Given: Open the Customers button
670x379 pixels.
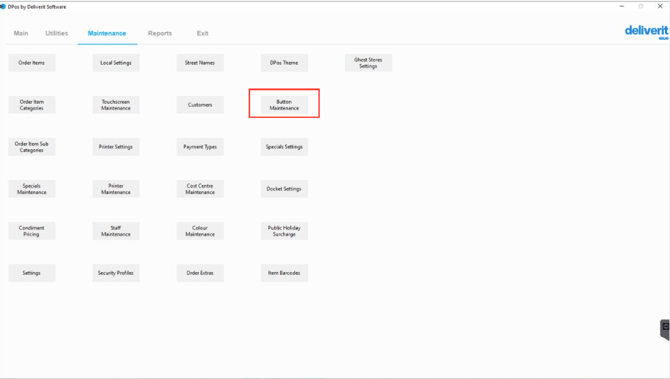Looking at the screenshot, I should pyautogui.click(x=200, y=105).
